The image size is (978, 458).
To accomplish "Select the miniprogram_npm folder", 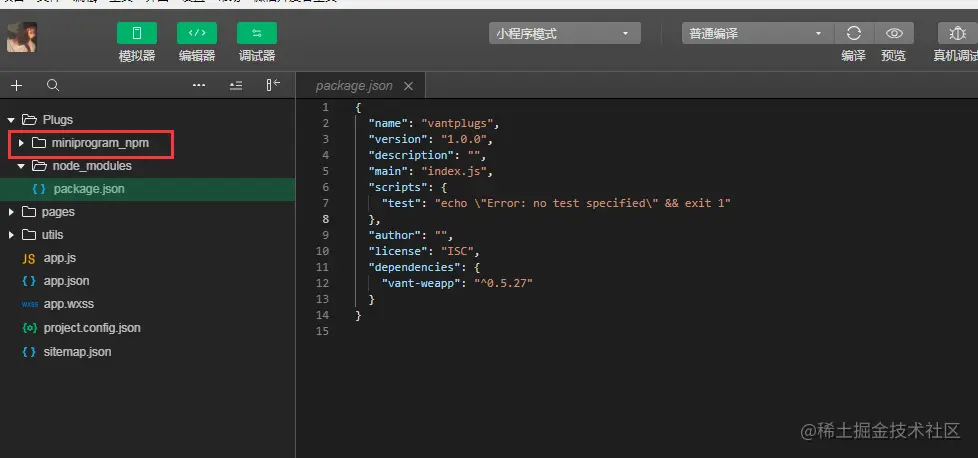I will coord(100,144).
